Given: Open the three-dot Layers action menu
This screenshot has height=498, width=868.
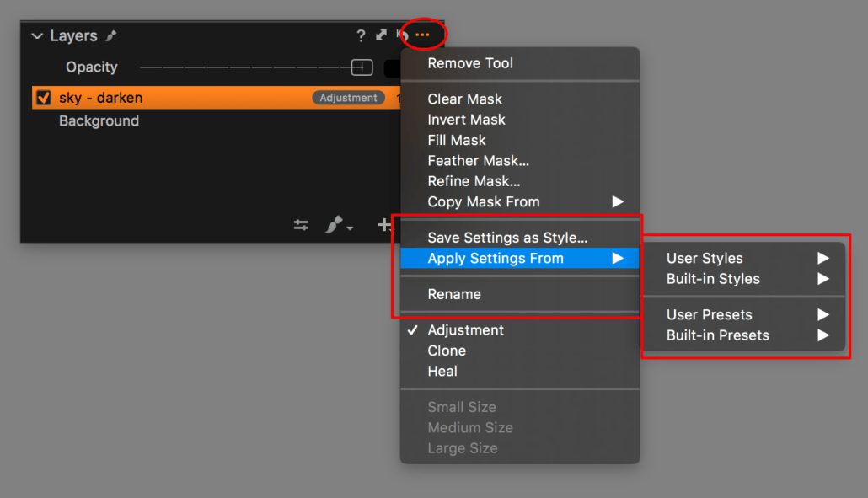Looking at the screenshot, I should (x=422, y=35).
